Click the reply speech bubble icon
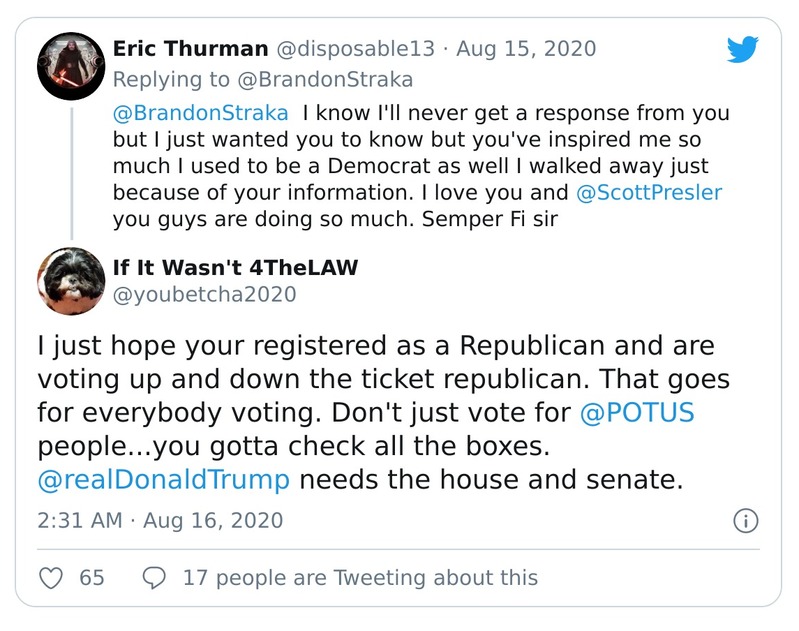 (155, 577)
